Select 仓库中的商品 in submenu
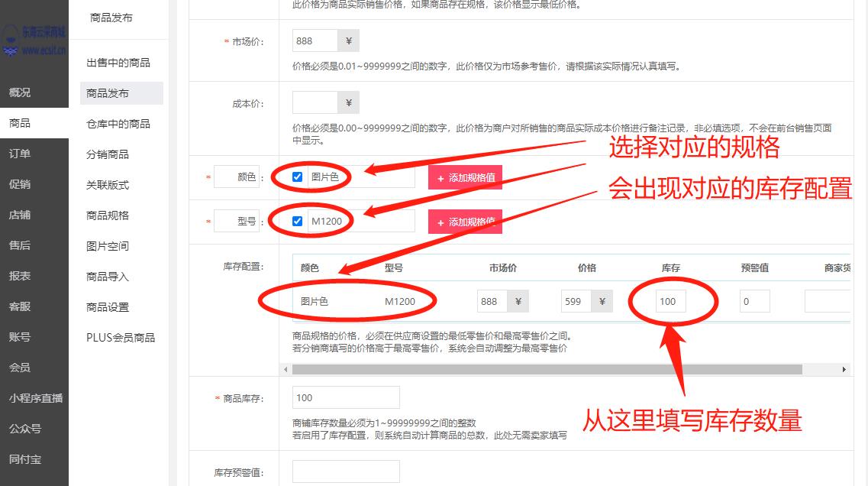868x486 pixels. click(118, 124)
